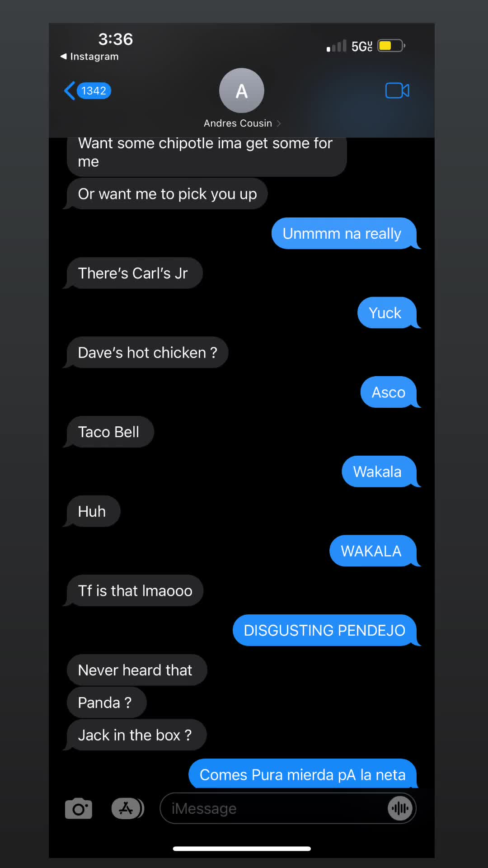Tap the 'Unmmm na really' sent message
The image size is (488, 868).
(345, 233)
